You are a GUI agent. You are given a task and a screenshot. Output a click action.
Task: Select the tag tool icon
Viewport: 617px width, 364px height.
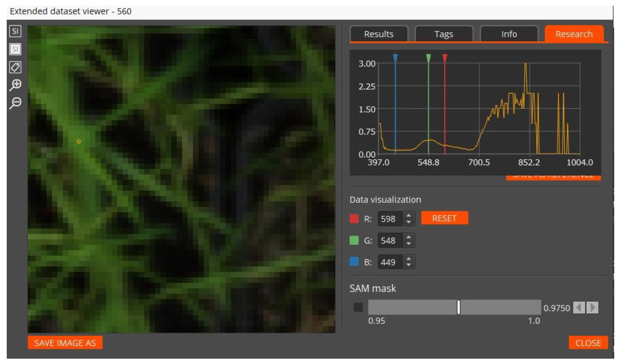(15, 67)
